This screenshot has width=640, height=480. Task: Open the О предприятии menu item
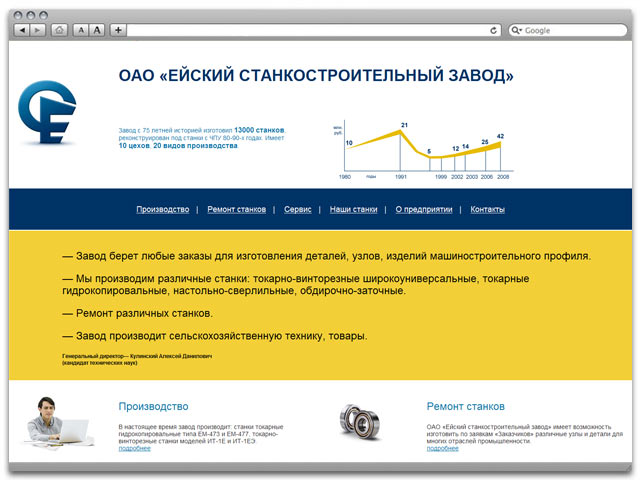tap(424, 209)
